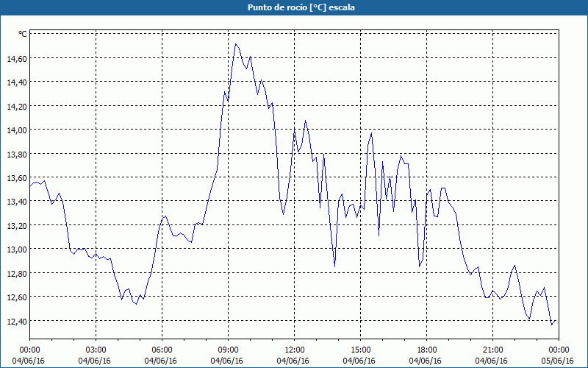Viewport: 588px width, 368px height.
Task: Select the 14,40 y-axis value
Action: click(17, 82)
